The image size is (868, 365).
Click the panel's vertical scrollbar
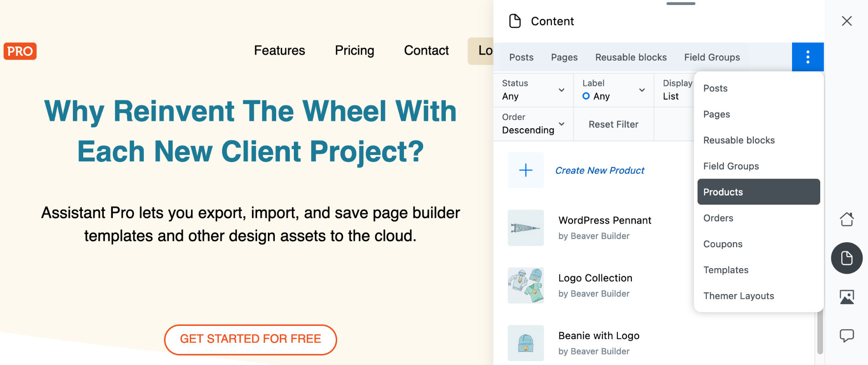(x=820, y=332)
